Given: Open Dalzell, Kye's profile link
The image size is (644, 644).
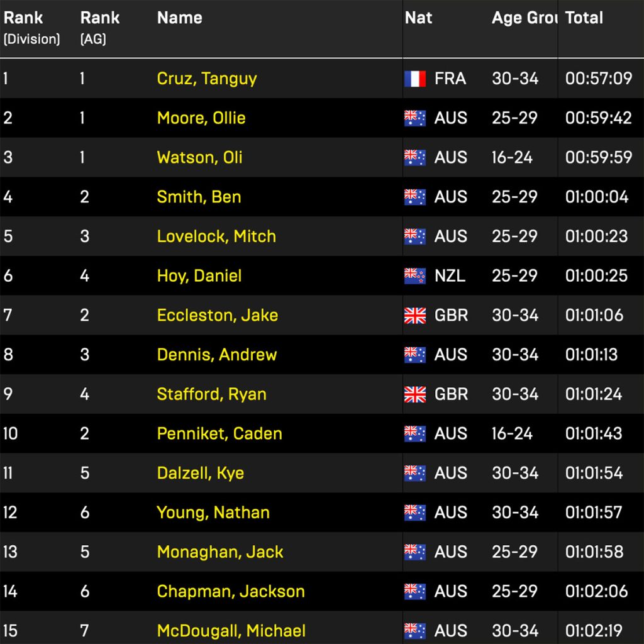Looking at the screenshot, I should [x=201, y=473].
